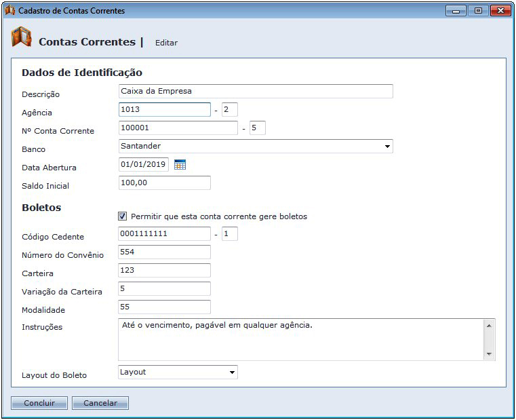Click the Instruções scrollbar down arrow
The image size is (516, 420).
pos(489,354)
